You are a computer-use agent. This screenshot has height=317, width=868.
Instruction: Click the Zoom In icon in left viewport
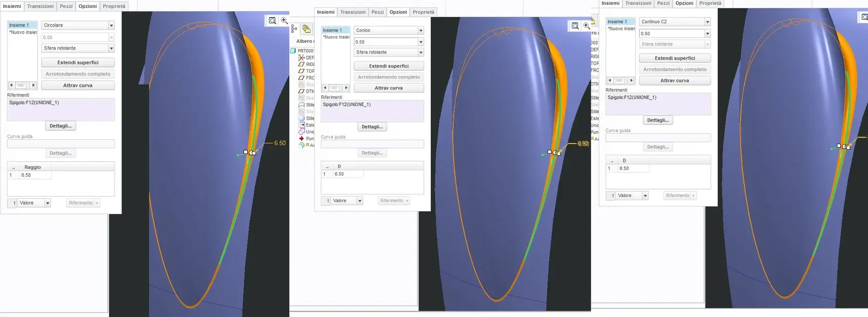click(284, 20)
